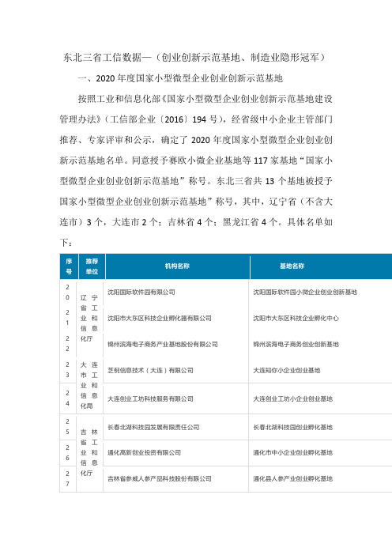Select the heading '一、2020年度国家小型微型企业创业创新示范基地'
Image resolution: width=392 pixels, height=555 pixels.
tap(180, 78)
